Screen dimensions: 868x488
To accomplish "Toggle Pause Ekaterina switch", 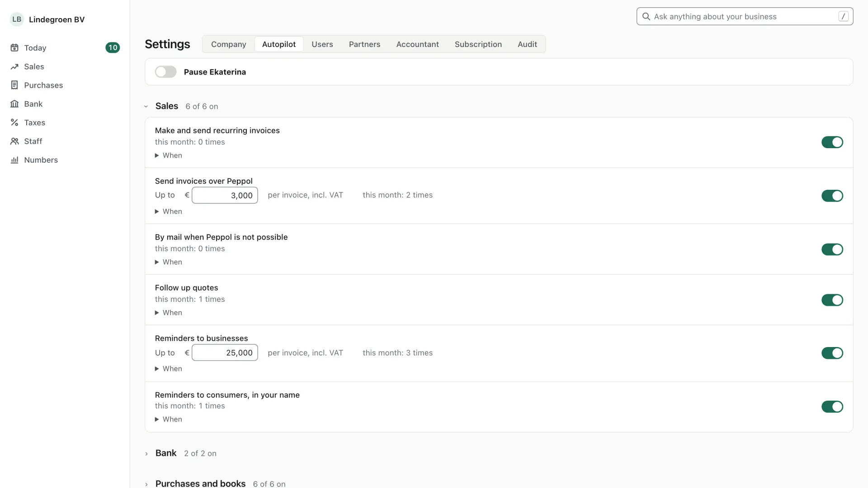I will point(165,72).
